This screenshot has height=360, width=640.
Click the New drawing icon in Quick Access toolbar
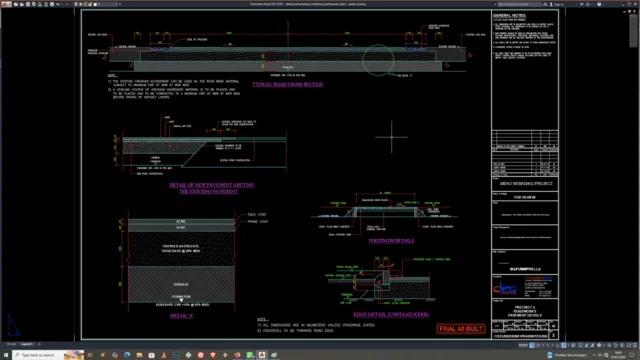pos(16,4)
